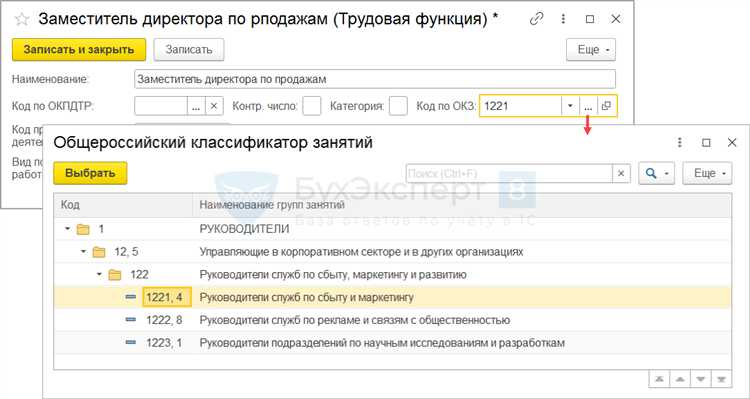This screenshot has width=750, height=399.
Task: Click the Выбрать button in the classifier window
Action: coord(90,173)
